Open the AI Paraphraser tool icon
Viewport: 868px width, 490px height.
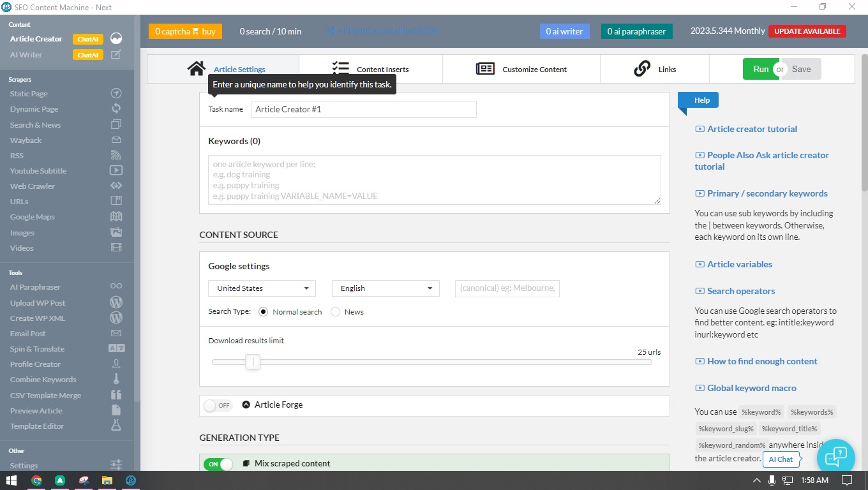(x=116, y=287)
